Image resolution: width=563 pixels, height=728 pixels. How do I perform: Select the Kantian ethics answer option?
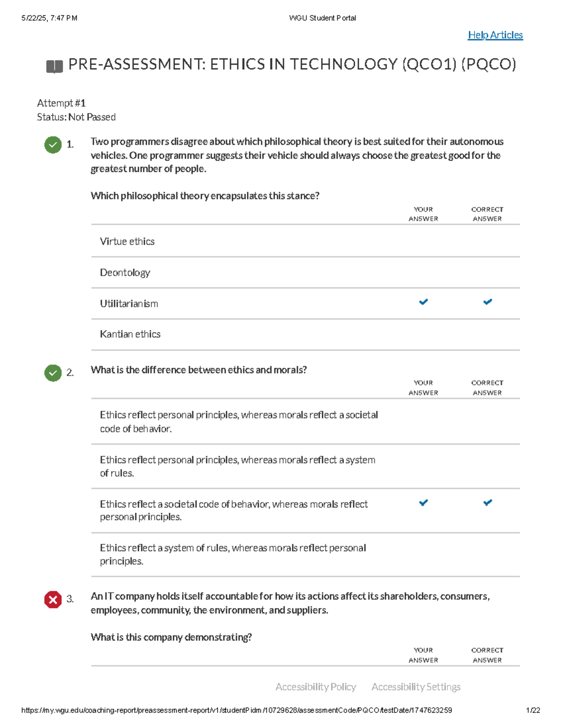[x=130, y=334]
